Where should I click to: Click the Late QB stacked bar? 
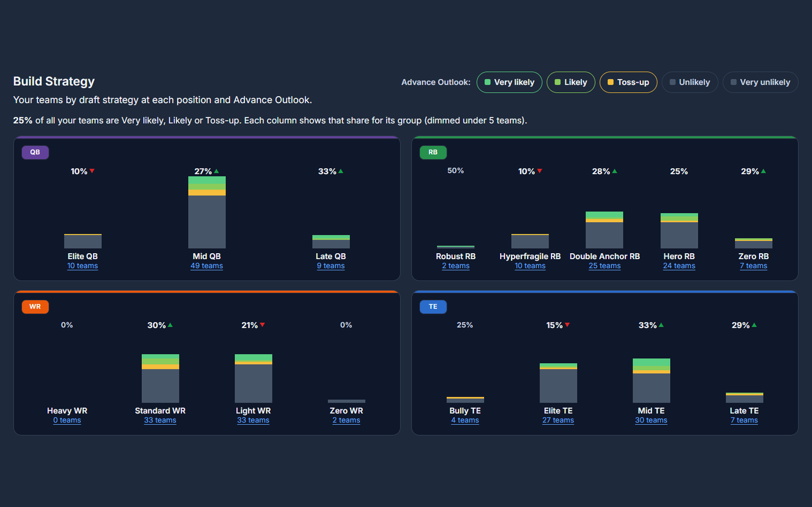331,242
